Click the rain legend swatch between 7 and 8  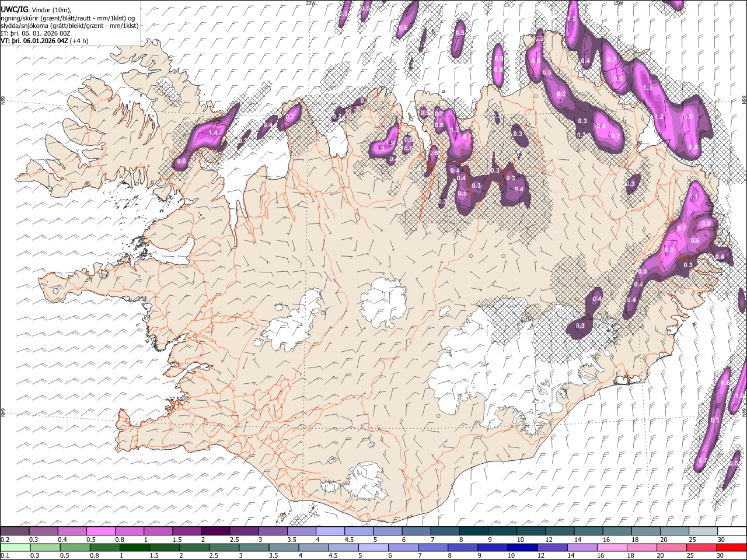coord(433,548)
